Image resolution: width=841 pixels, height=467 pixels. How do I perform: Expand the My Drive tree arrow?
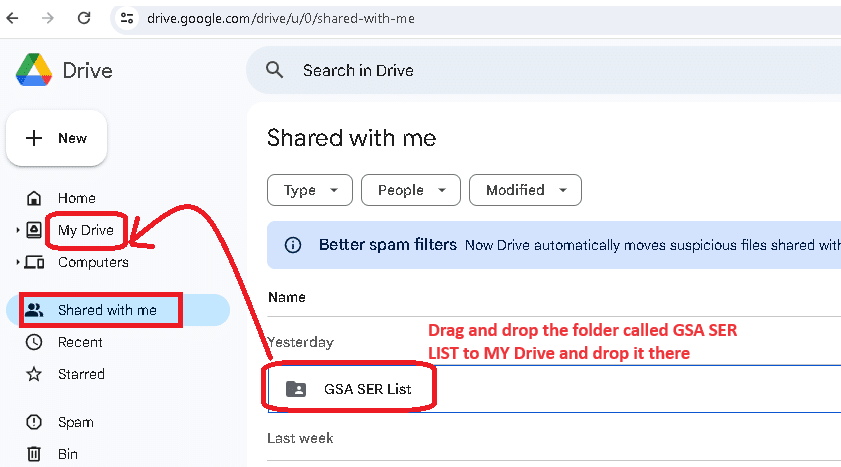point(18,231)
